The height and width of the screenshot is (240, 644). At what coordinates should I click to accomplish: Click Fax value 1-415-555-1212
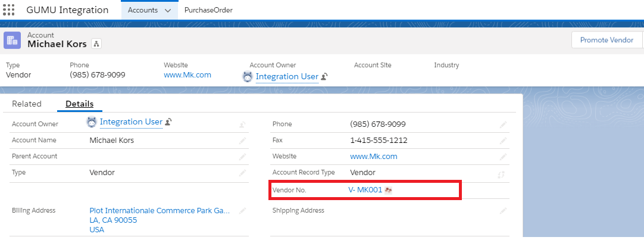pos(379,141)
